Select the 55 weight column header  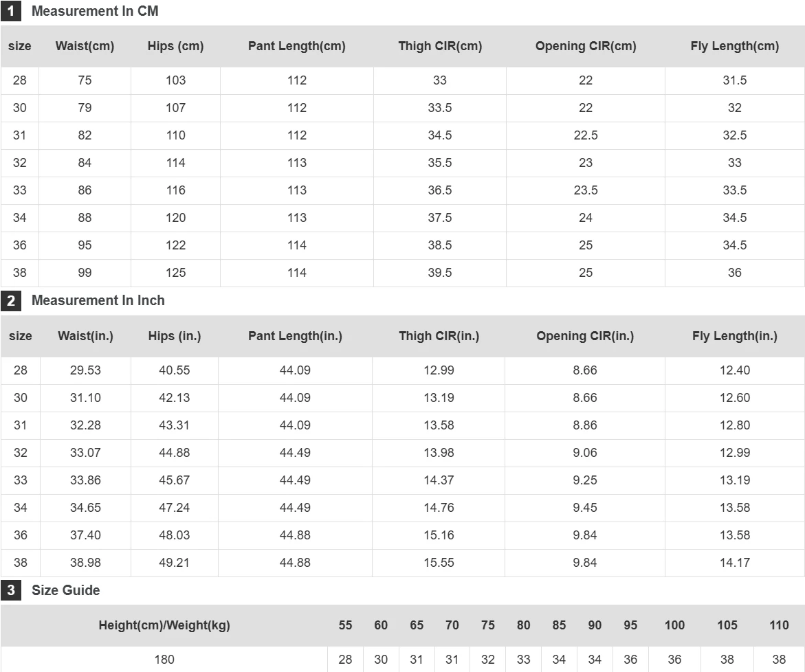[346, 625]
